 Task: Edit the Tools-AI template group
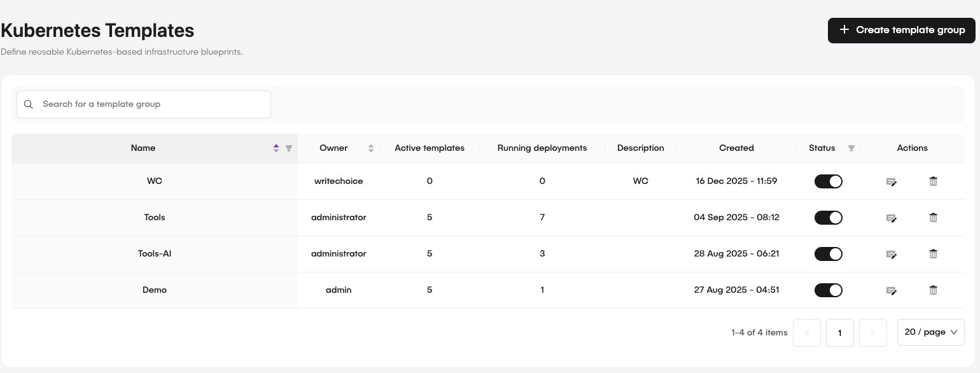(892, 254)
